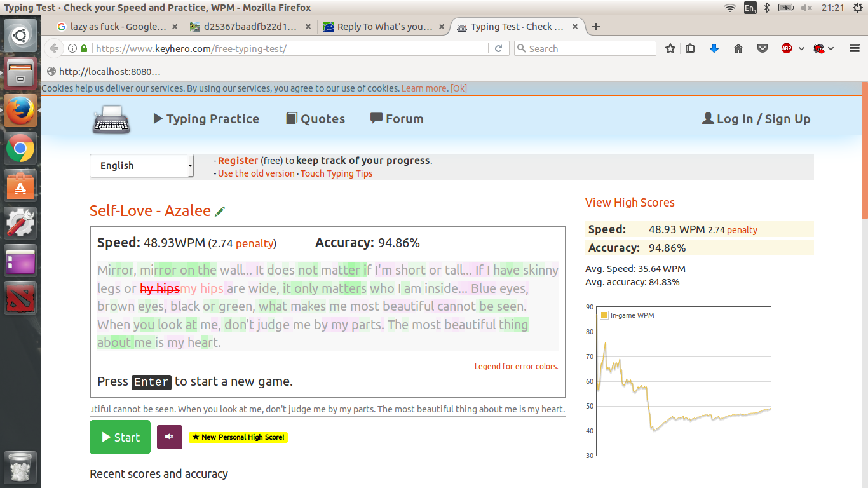Open the muted volume indicator

[x=806, y=8]
